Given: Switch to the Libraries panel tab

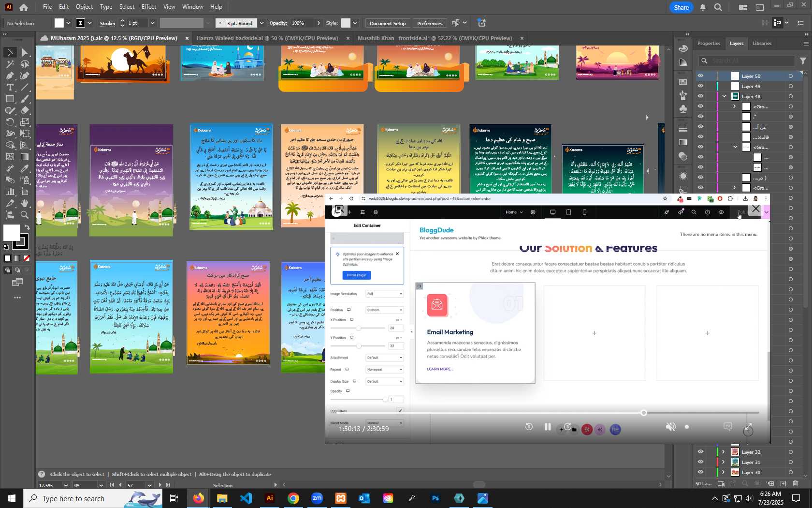Looking at the screenshot, I should pyautogui.click(x=762, y=44).
